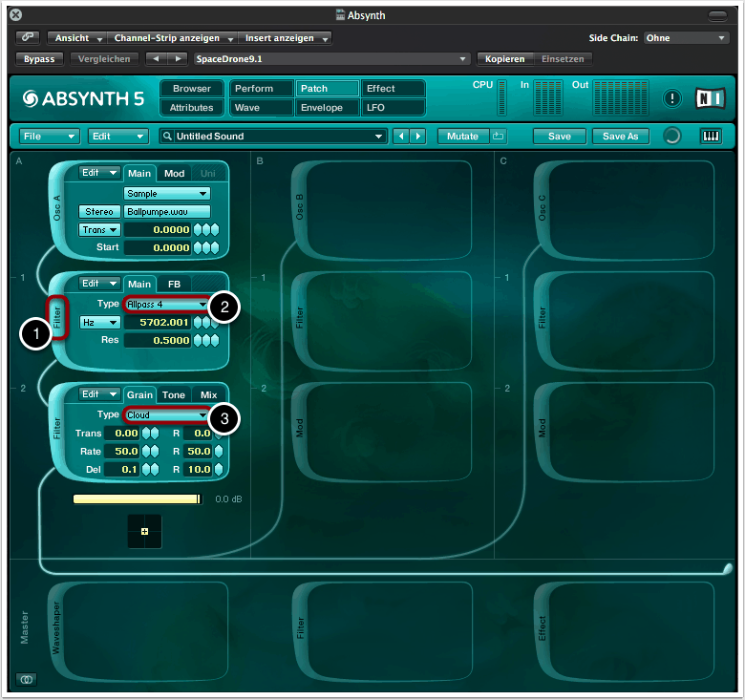Select the Tone tab in the lower module
Viewport: 745px width, 700px height.
(x=173, y=394)
